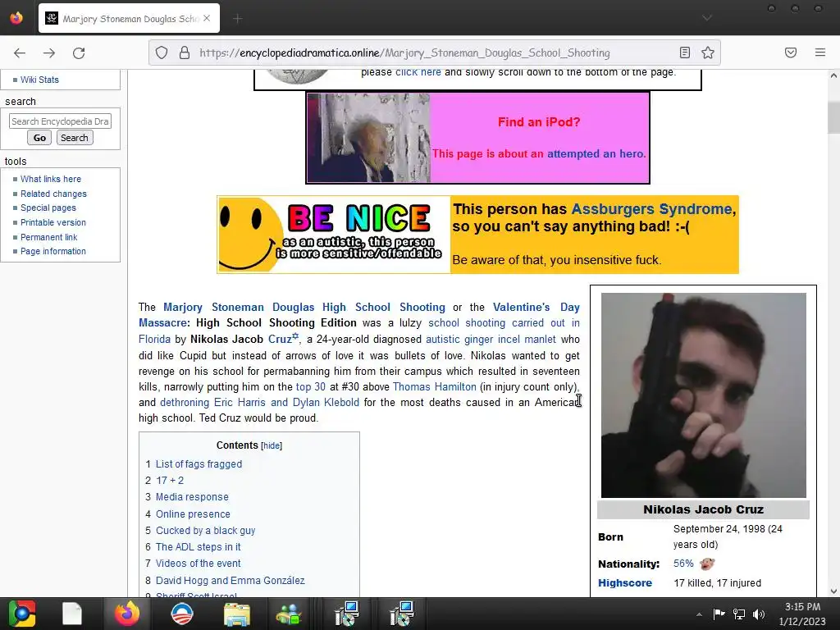Open the Highscore link in the infobox

tap(625, 583)
